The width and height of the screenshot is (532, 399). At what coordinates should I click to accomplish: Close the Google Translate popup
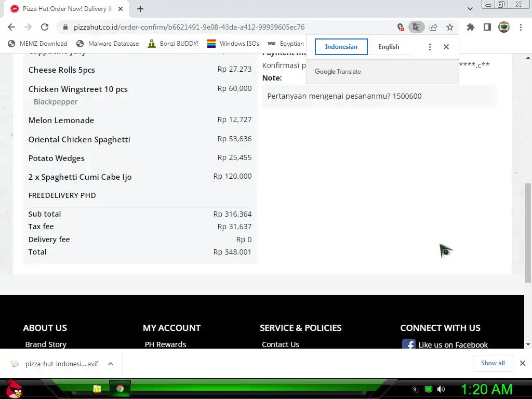446,47
